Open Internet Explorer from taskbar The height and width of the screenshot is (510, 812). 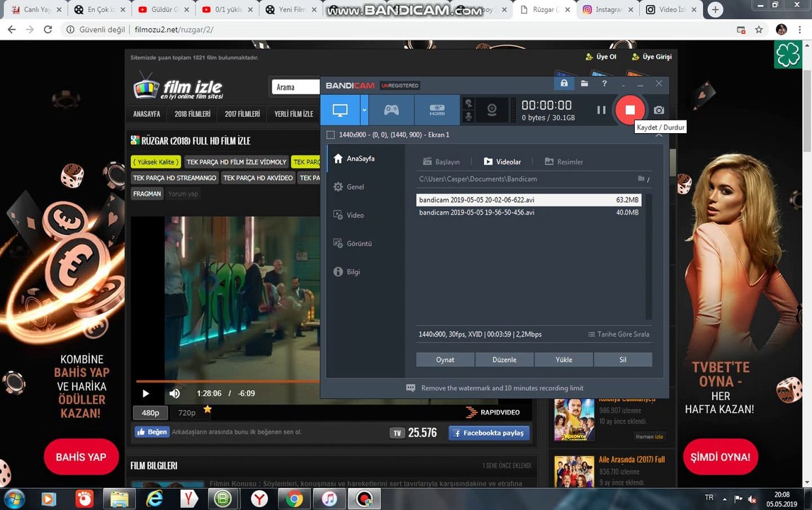[x=154, y=499]
